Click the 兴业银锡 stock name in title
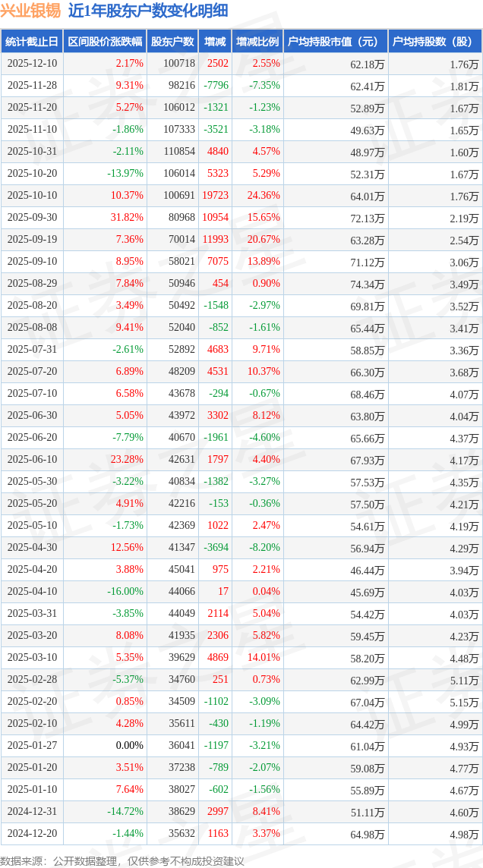This screenshot has width=483, height=868. tap(31, 11)
